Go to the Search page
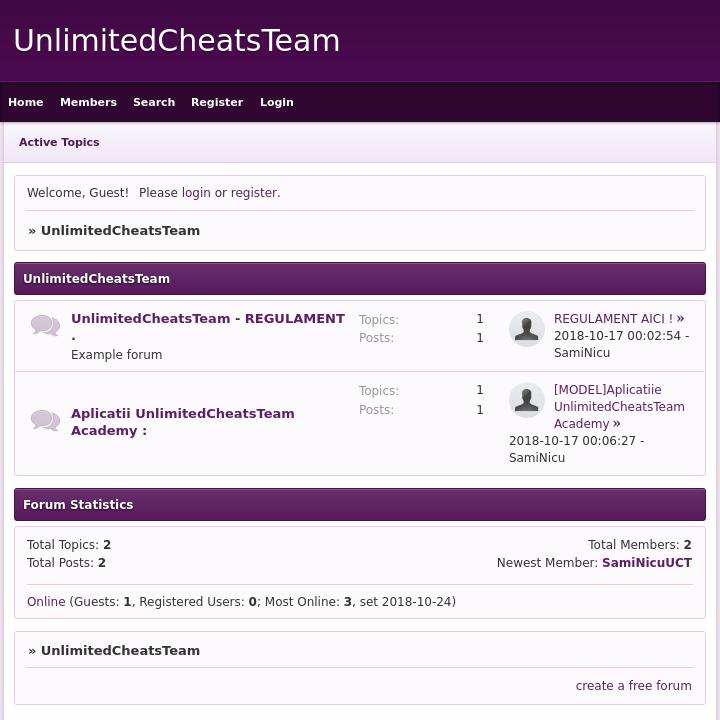Image resolution: width=720 pixels, height=720 pixels. 154,102
